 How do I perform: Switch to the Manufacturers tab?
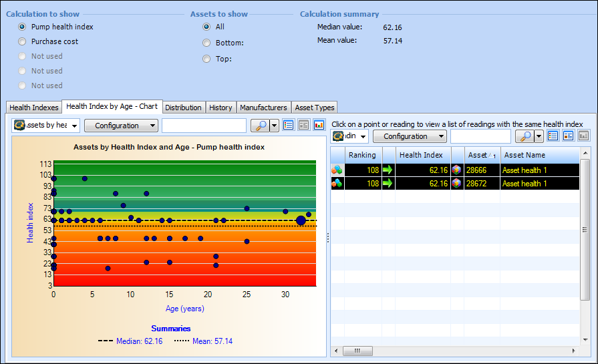click(x=263, y=108)
